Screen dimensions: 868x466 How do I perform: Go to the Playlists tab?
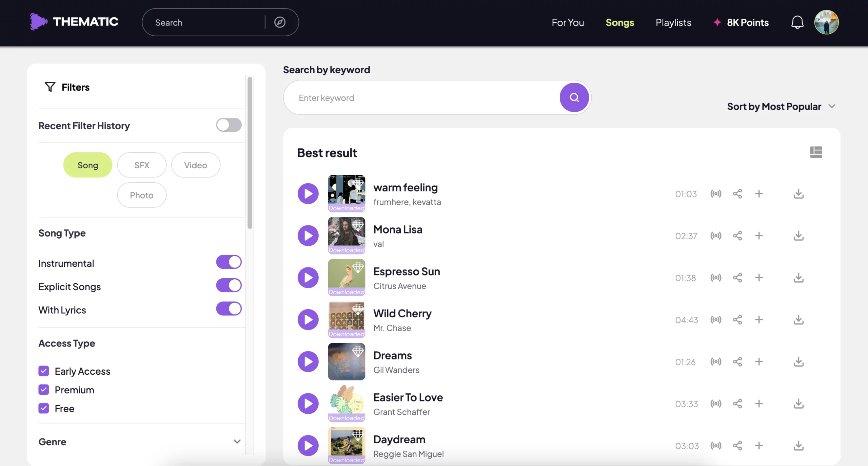pyautogui.click(x=673, y=22)
